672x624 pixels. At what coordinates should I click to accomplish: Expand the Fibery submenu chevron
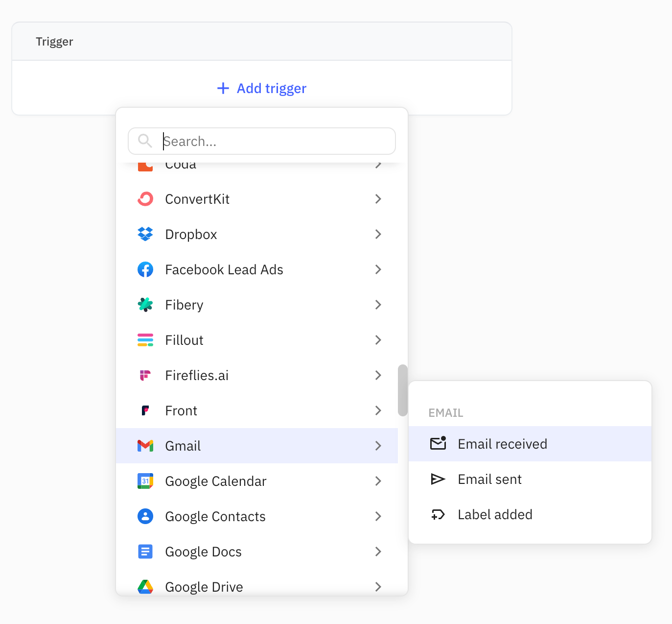click(x=378, y=305)
